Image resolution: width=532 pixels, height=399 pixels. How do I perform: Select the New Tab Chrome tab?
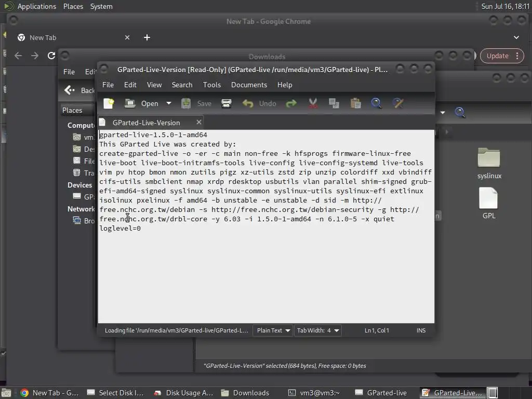tap(73, 37)
